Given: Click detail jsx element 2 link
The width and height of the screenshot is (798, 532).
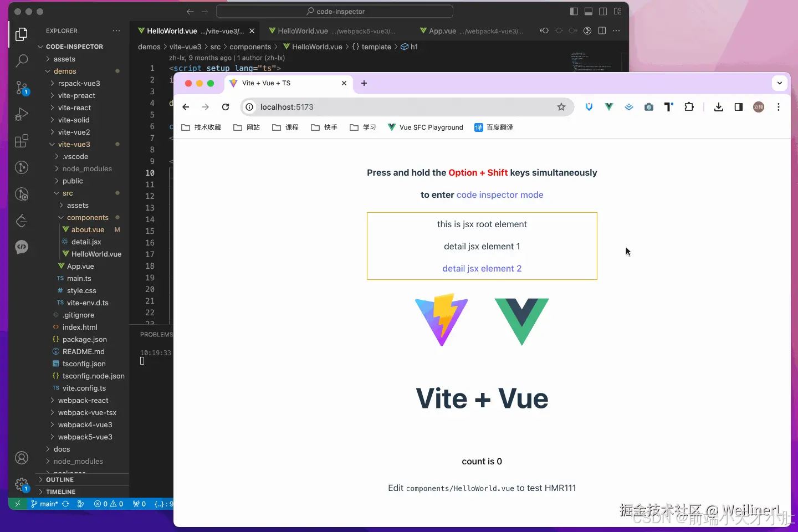Looking at the screenshot, I should [482, 268].
